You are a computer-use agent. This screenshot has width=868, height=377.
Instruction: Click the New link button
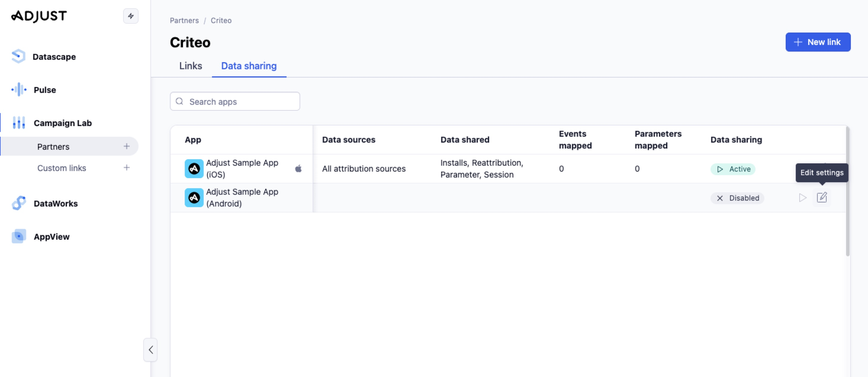pos(818,42)
